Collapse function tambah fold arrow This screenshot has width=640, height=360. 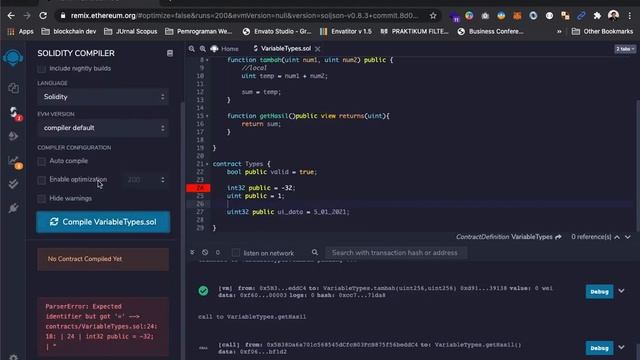207,60
